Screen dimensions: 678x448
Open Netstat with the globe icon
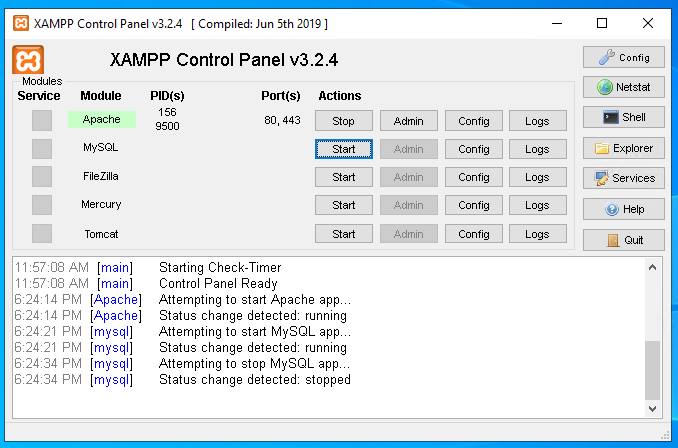tap(624, 87)
